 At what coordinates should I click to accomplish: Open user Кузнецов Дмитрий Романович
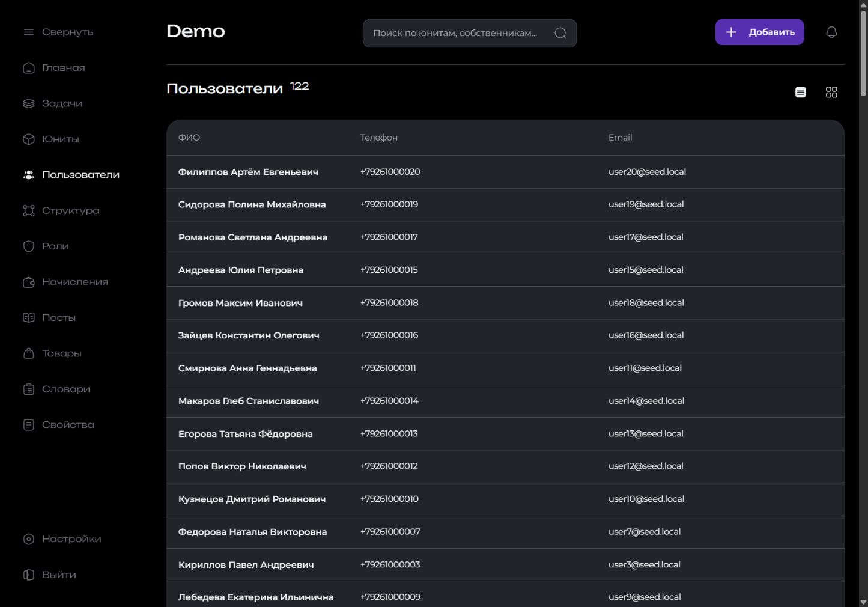pyautogui.click(x=252, y=499)
